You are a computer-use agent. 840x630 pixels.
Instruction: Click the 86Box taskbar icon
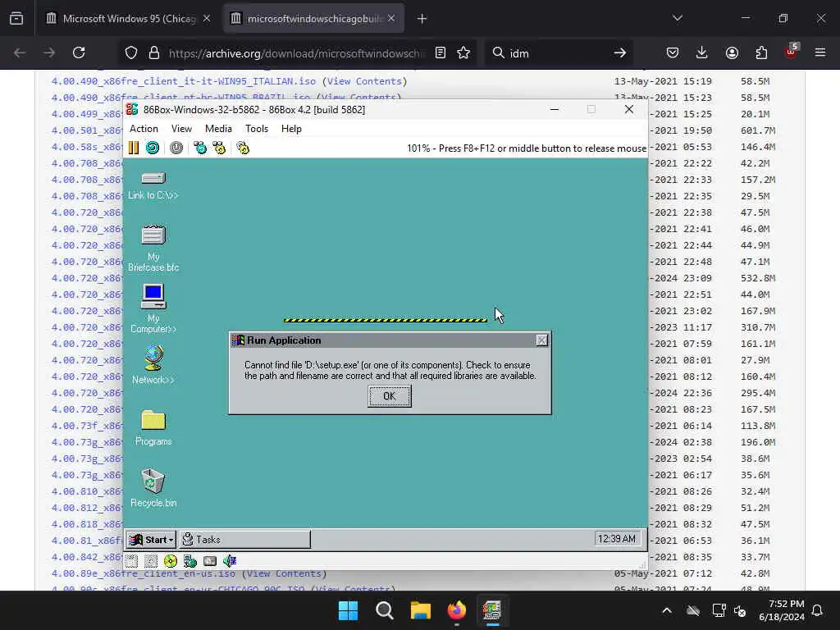click(x=492, y=610)
